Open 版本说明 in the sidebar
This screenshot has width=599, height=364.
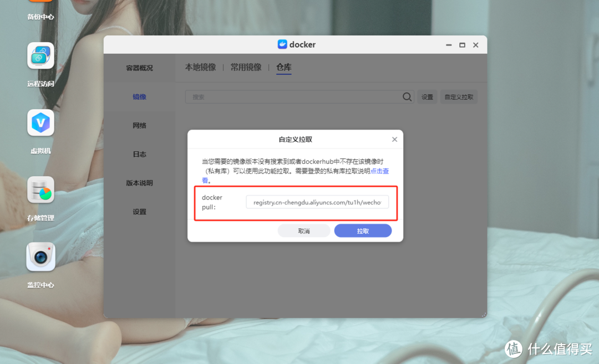point(139,182)
